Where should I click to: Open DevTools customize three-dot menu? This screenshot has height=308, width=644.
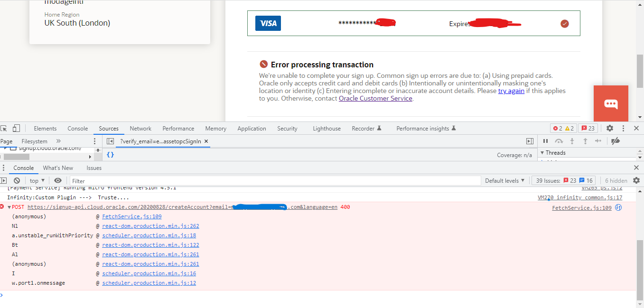pos(623,128)
